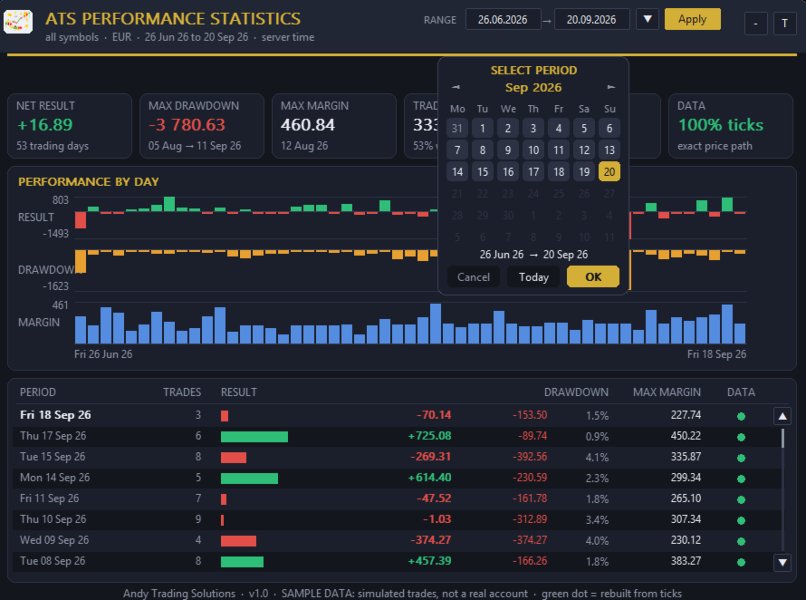Click green data dot for Tue 08 Sep

tap(741, 562)
